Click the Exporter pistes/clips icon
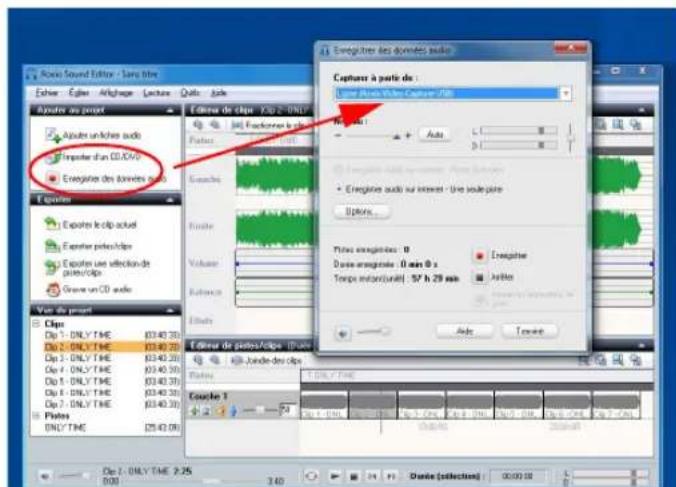 [53, 244]
